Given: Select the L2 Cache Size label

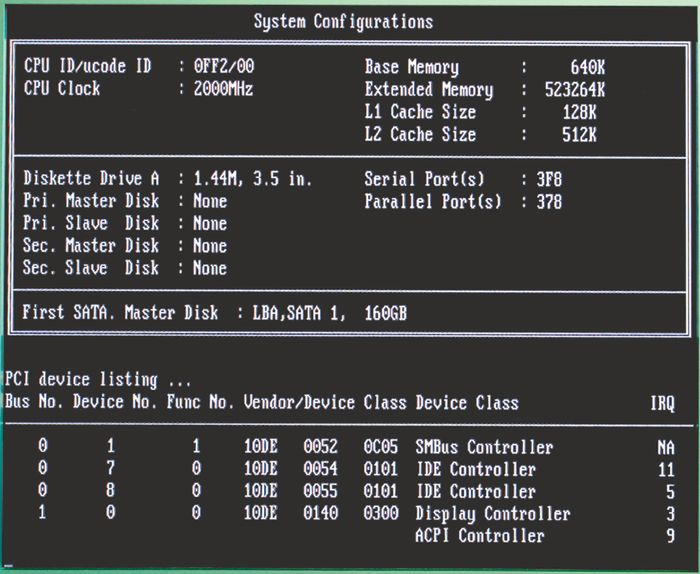Looking at the screenshot, I should coord(420,134).
